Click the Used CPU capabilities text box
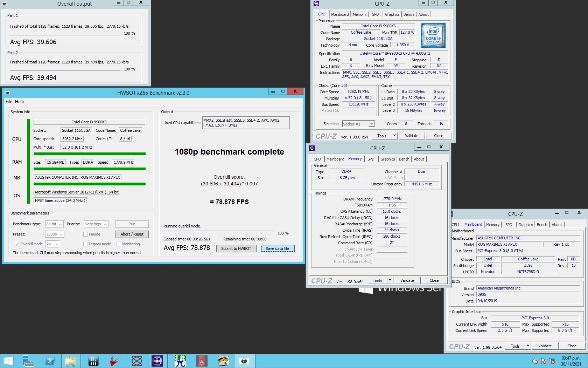Image resolution: width=588 pixels, height=368 pixels. [246, 123]
